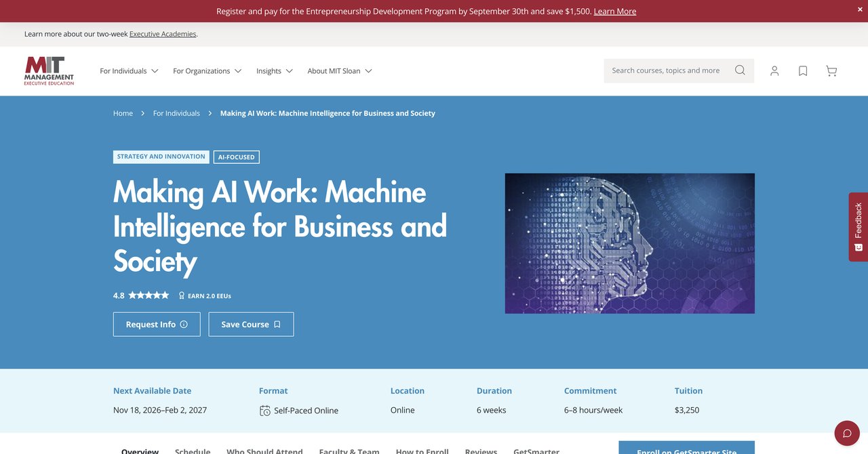The image size is (868, 454).
Task: Click the search magnifier icon
Action: (x=740, y=70)
